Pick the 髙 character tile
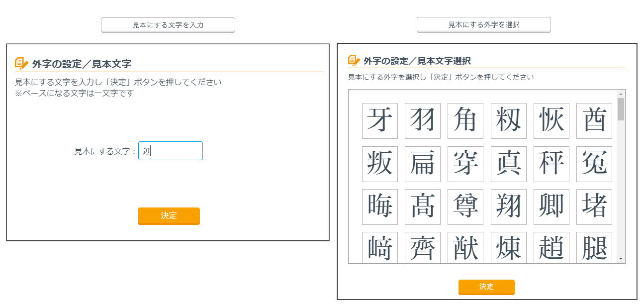 click(423, 206)
